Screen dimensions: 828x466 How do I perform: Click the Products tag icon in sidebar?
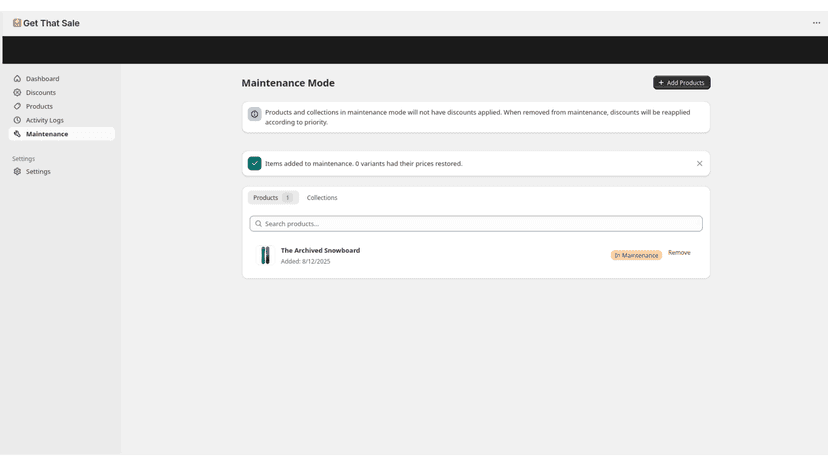coord(17,106)
